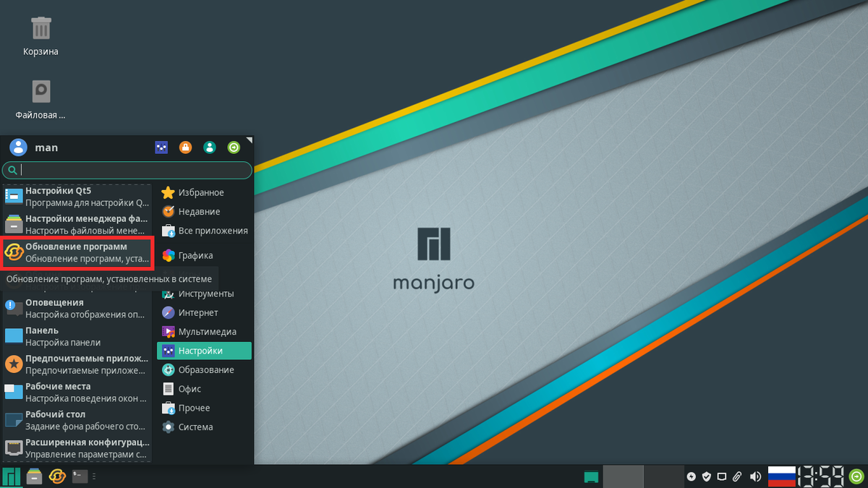
Task: Launch Обновление программ from the menu
Action: click(77, 252)
